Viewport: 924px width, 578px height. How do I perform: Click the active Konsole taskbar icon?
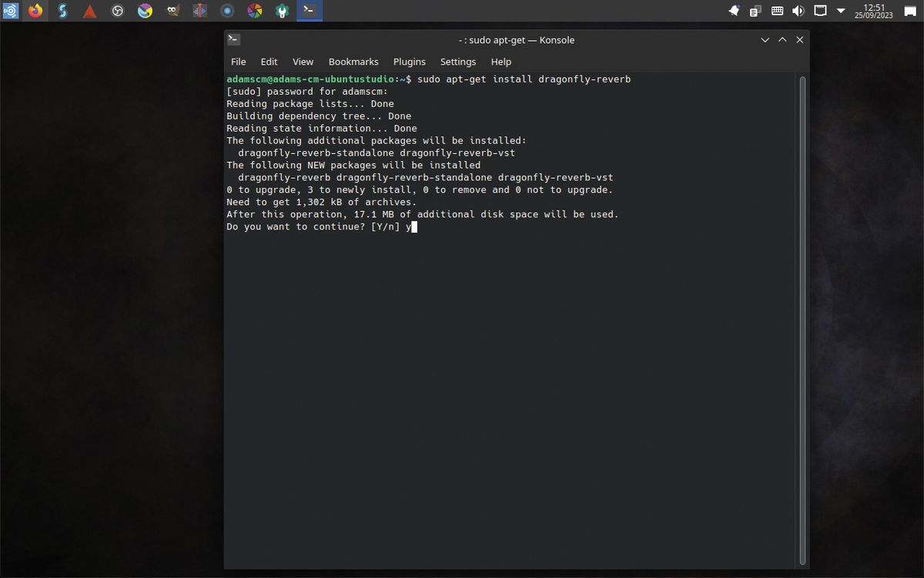tap(310, 10)
